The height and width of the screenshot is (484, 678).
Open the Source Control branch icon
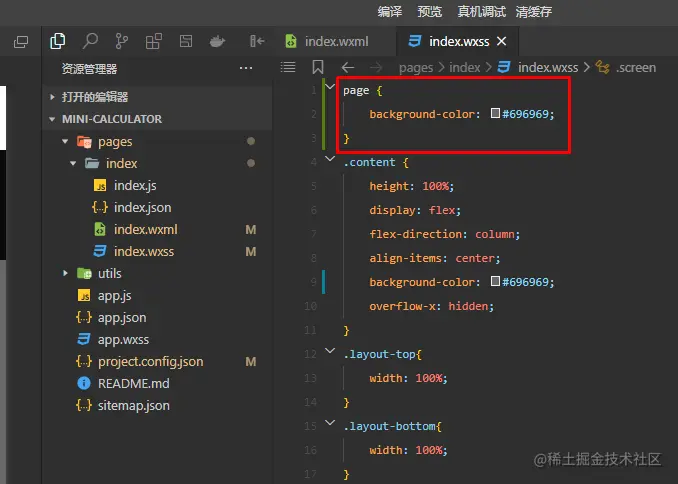122,41
